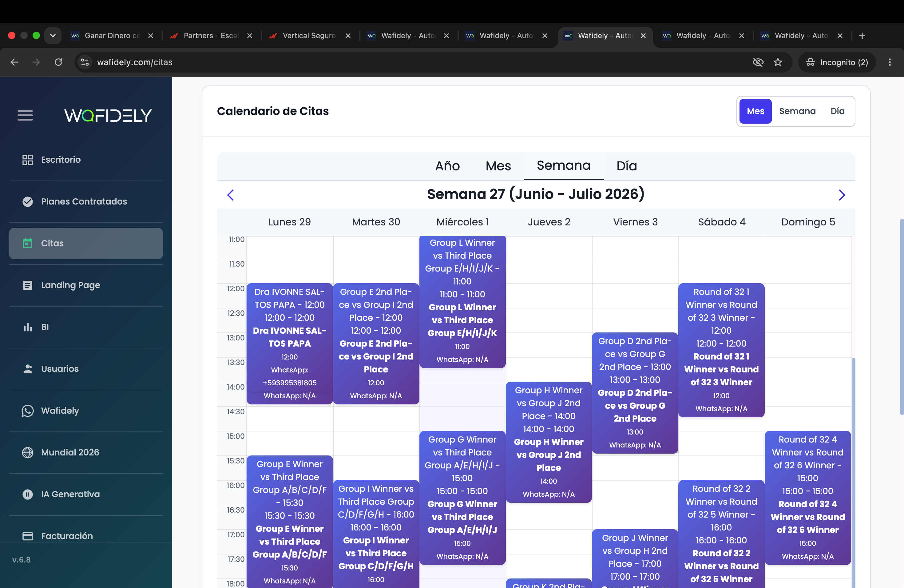904x588 pixels.
Task: Click the Mundial 2026 globe icon
Action: point(27,452)
